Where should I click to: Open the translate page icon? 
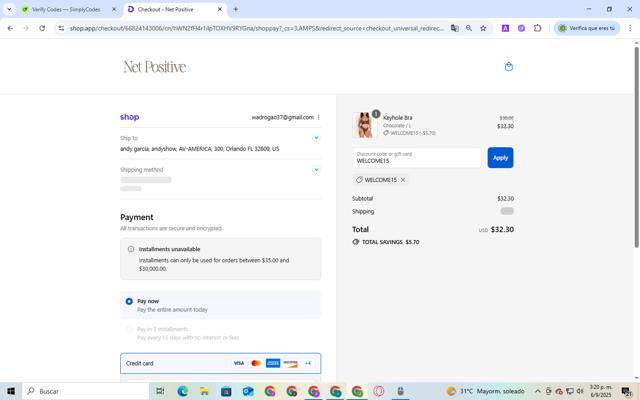point(454,28)
